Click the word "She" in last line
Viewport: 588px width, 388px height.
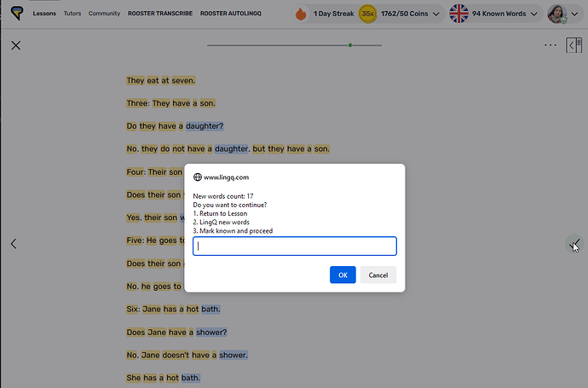point(134,378)
